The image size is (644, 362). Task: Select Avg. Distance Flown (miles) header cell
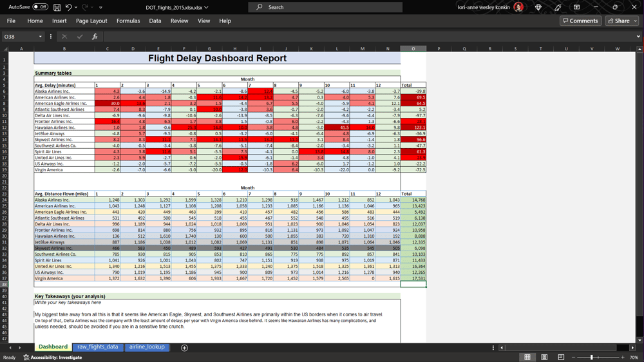pos(64,194)
